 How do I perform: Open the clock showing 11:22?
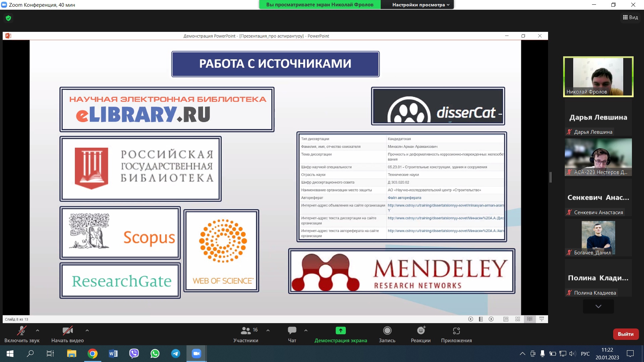(x=607, y=354)
